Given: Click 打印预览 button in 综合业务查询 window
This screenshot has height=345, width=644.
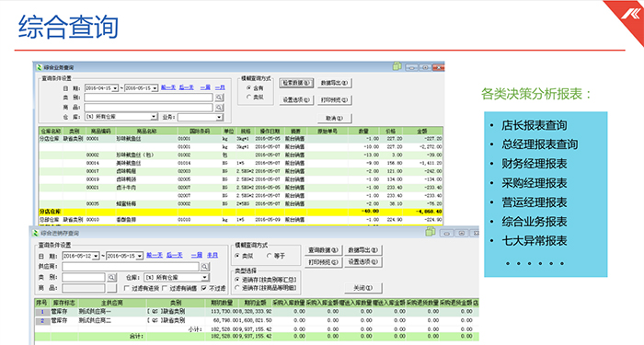Looking at the screenshot, I should tap(334, 99).
